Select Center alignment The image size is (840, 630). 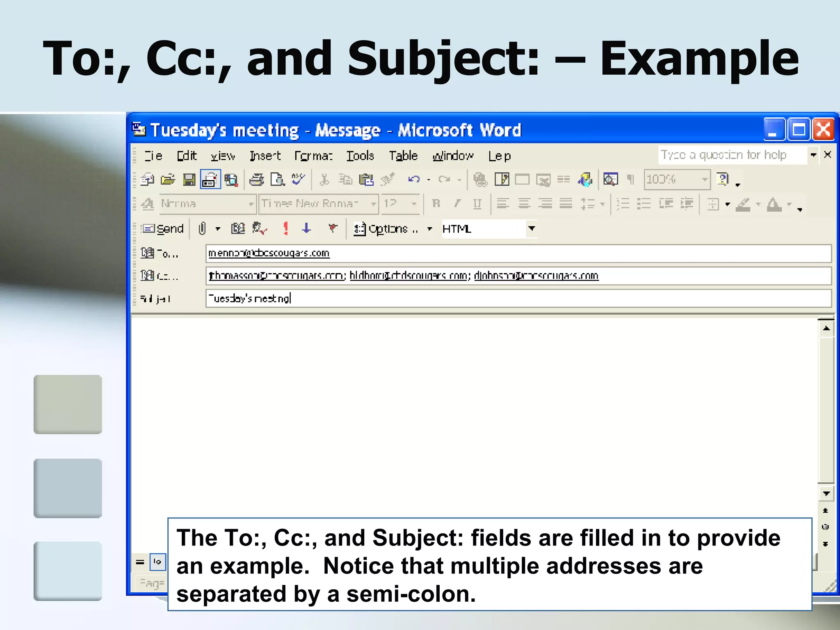524,204
